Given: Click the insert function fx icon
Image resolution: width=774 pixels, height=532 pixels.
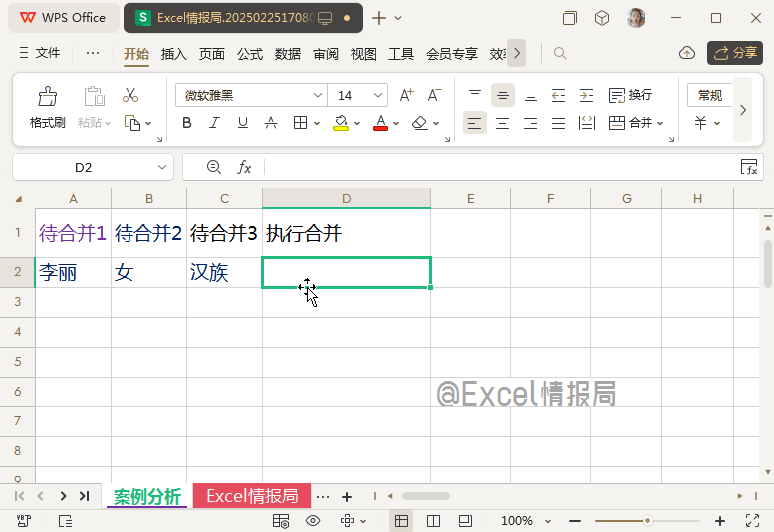Looking at the screenshot, I should (244, 167).
